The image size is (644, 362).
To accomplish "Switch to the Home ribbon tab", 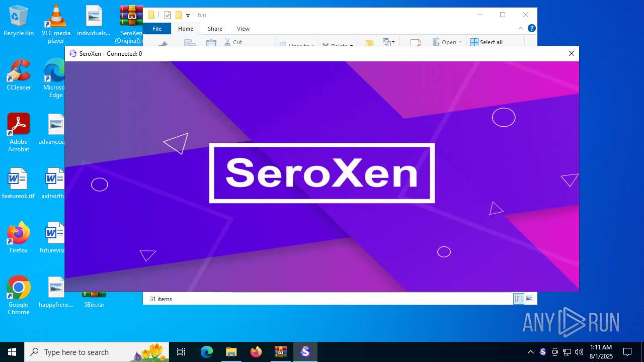I will [x=186, y=29].
